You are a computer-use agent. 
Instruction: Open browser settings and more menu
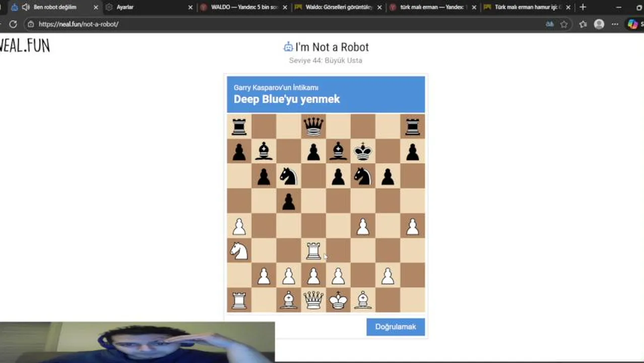615,24
